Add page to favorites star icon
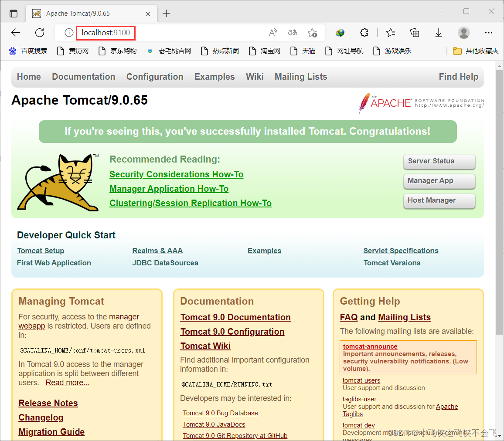Viewport: 504px width, 441px height. pos(312,33)
